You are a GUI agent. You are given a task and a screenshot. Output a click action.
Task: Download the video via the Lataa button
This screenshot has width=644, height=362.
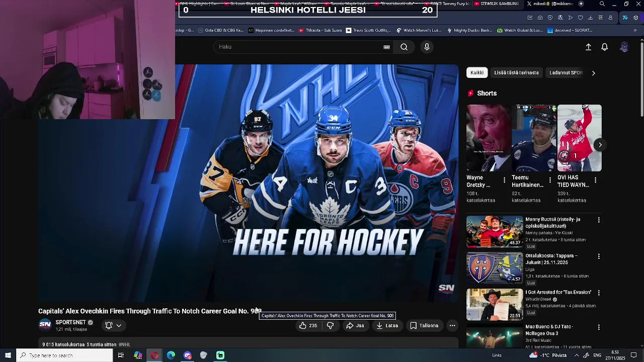pos(387,326)
